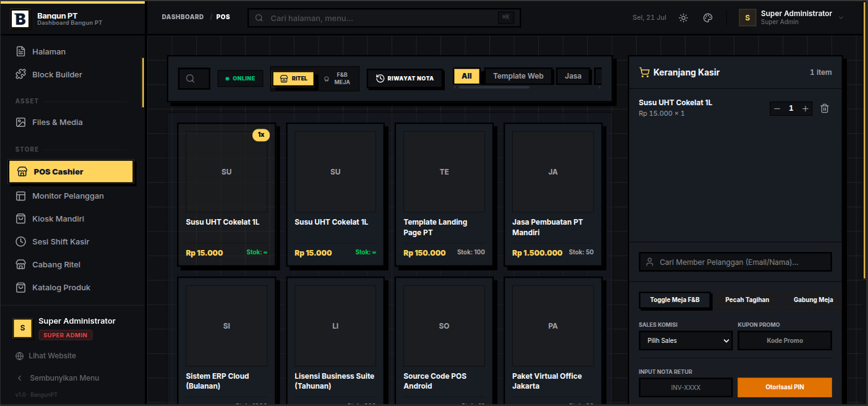Click the Cari Member Pelanggan field
The image size is (868, 406).
(735, 262)
